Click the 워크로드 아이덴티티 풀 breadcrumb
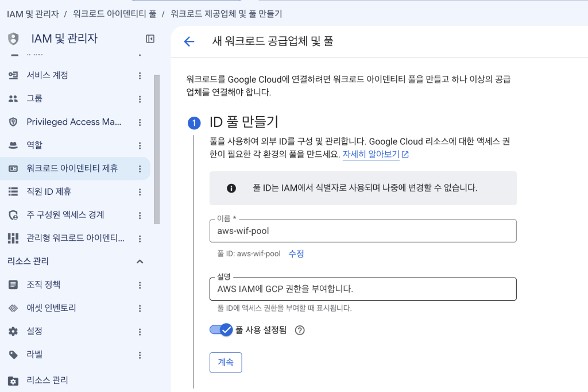 [114, 14]
